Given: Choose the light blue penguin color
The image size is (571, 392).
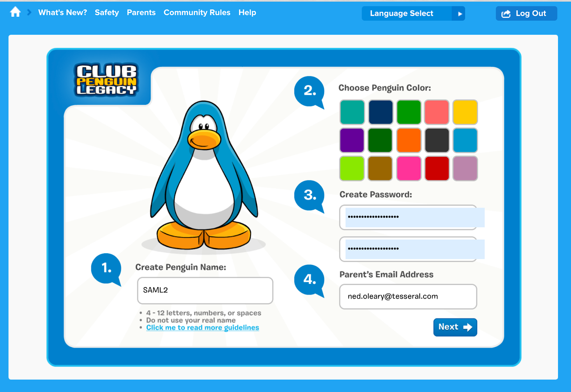Looking at the screenshot, I should 465,140.
